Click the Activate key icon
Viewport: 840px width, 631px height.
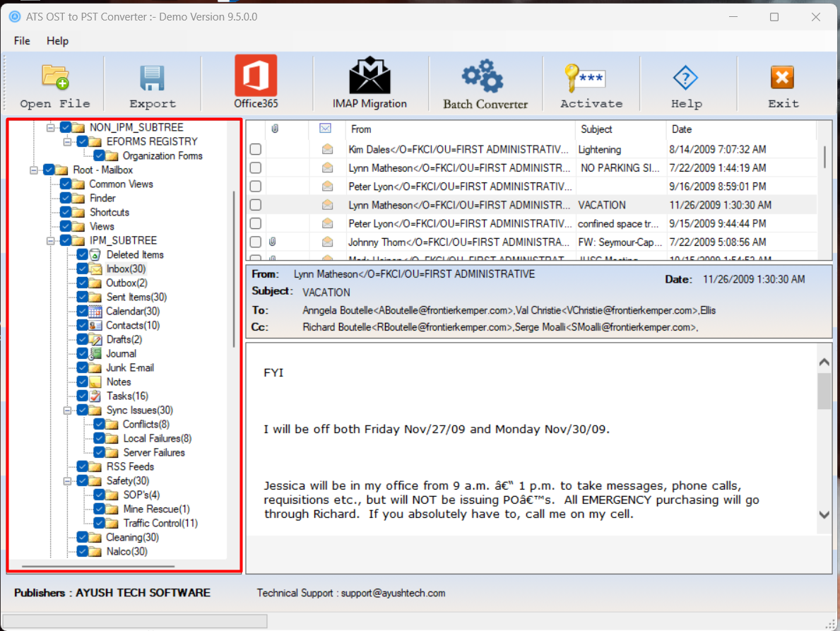coord(584,78)
